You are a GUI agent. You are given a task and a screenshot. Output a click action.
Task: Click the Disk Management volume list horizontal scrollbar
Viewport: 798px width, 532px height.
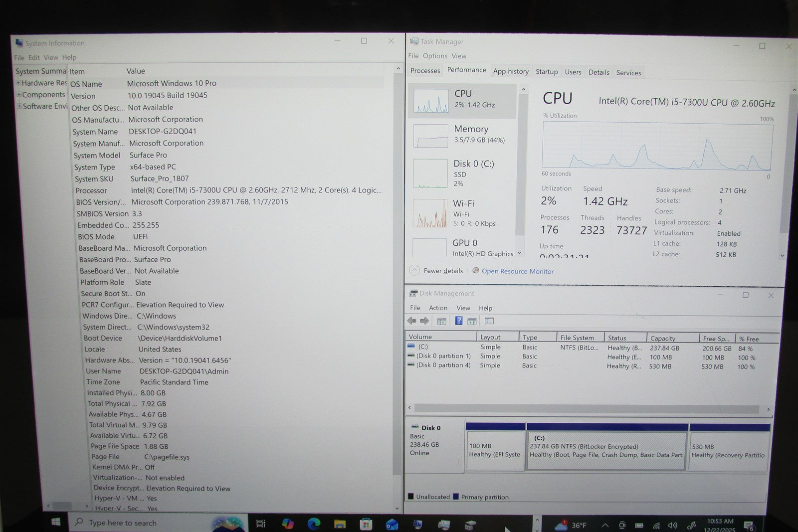(589, 409)
